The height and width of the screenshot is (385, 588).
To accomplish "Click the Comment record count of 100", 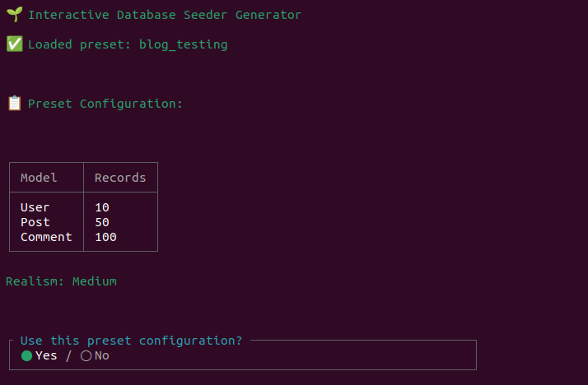I will click(x=105, y=237).
